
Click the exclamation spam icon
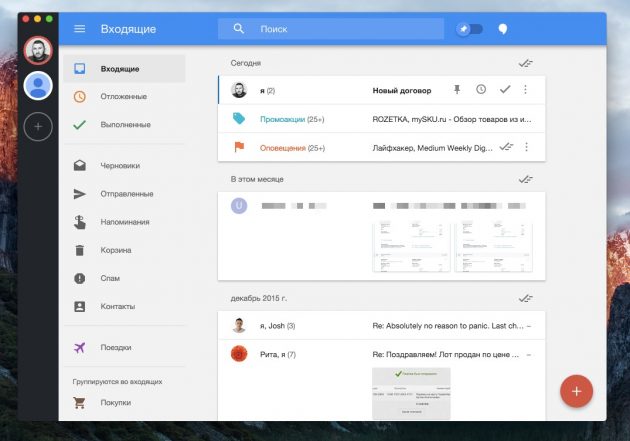[x=80, y=278]
